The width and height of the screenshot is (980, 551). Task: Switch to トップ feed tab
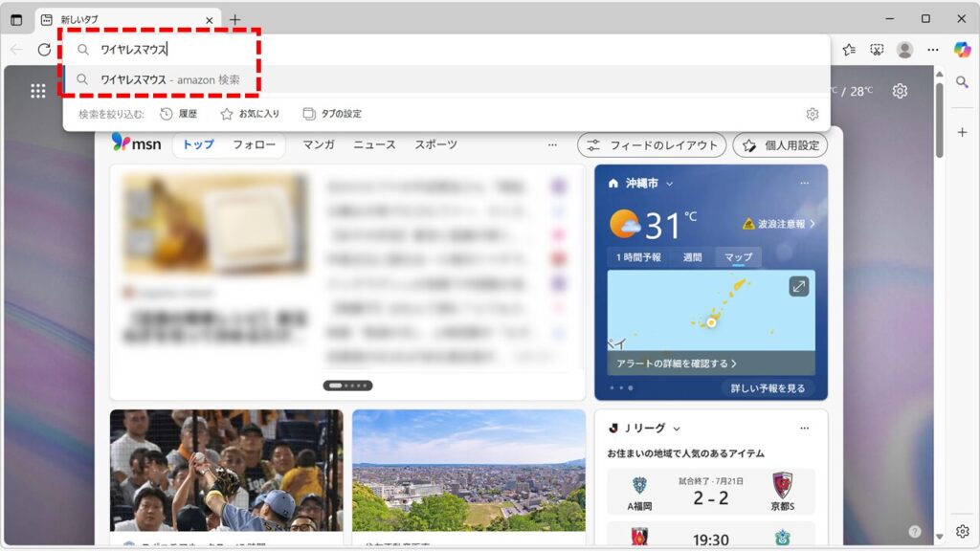198,145
